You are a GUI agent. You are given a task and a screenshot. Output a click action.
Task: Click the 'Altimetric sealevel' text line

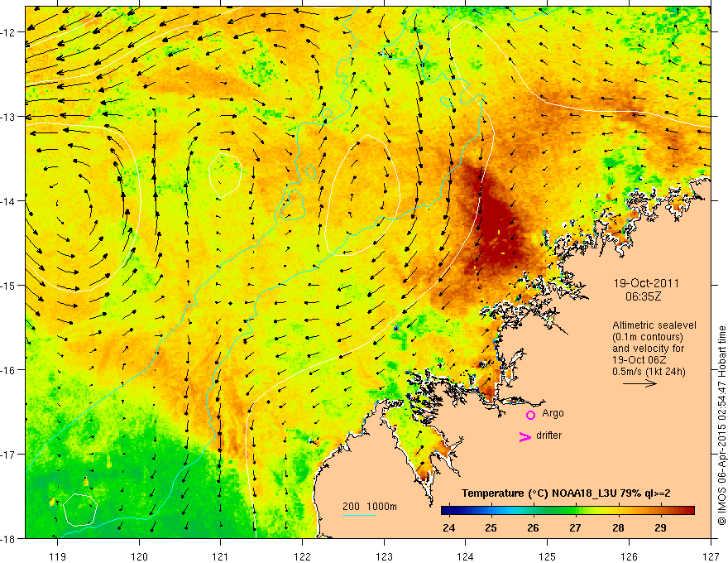tap(654, 325)
